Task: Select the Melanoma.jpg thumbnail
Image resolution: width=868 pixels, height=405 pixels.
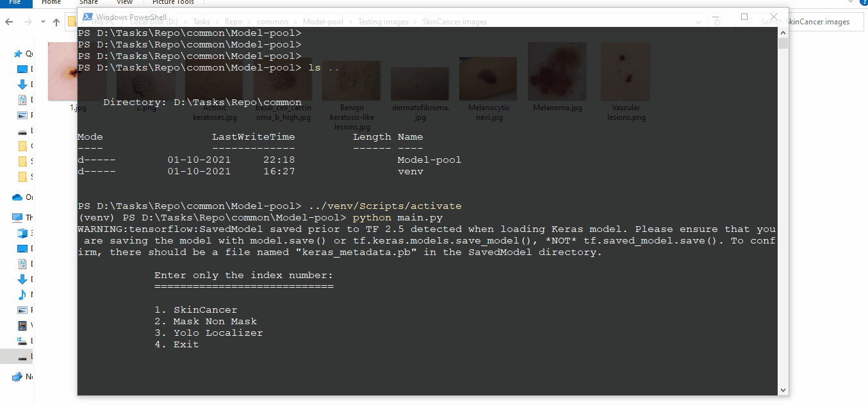Action: [x=557, y=70]
